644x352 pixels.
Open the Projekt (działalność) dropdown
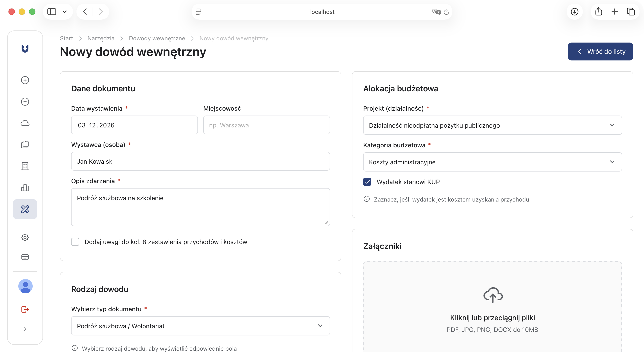click(x=492, y=125)
